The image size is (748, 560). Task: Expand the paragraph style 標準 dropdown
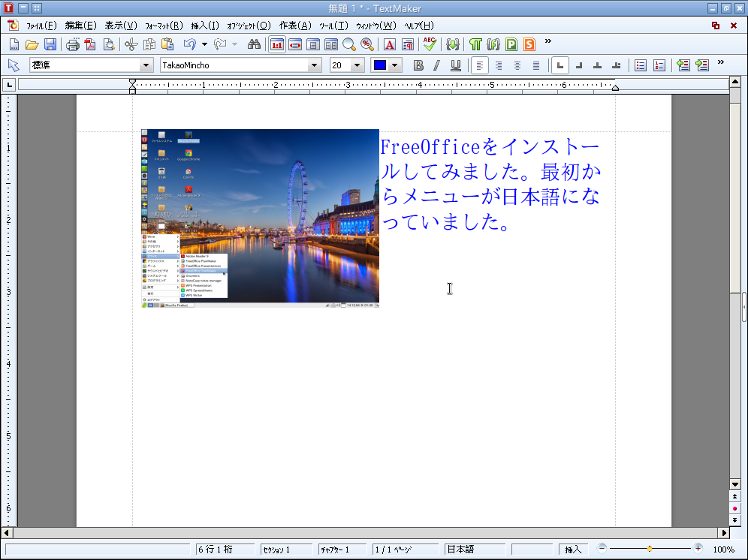146,65
